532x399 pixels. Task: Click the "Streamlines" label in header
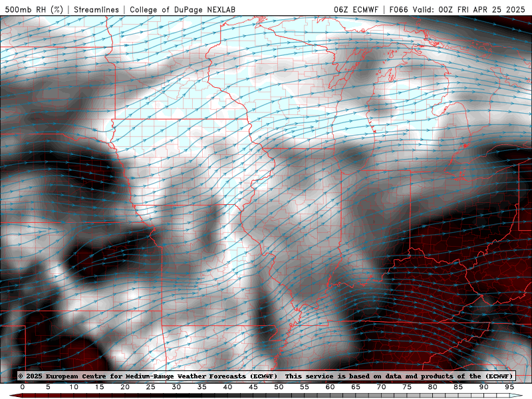click(96, 9)
